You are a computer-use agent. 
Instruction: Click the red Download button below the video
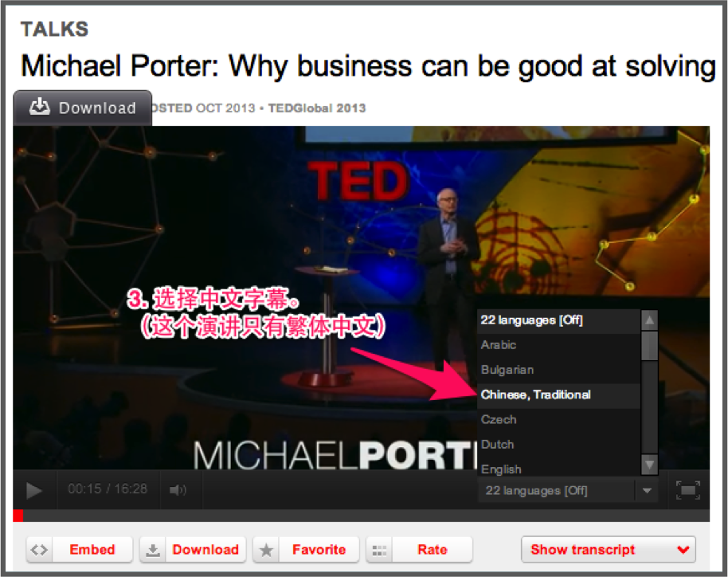(193, 550)
